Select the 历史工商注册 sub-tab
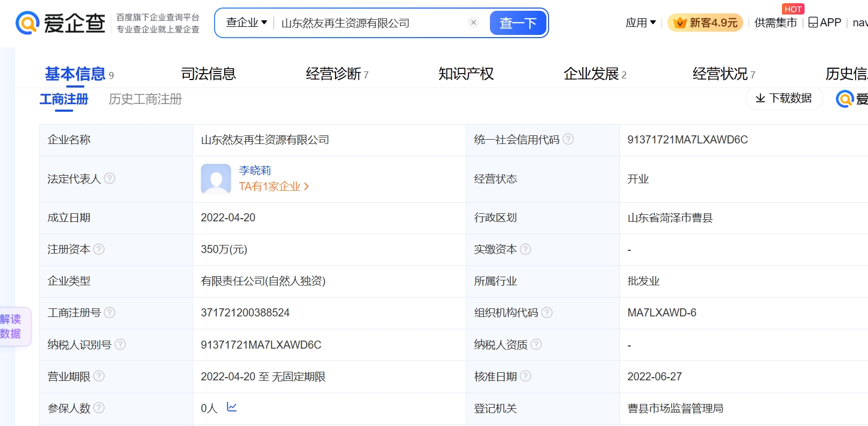 pyautogui.click(x=145, y=99)
